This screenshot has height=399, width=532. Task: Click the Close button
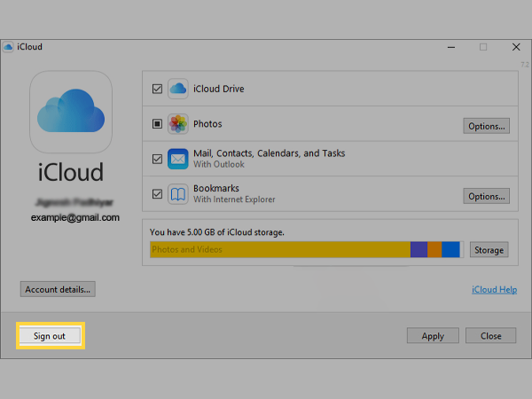click(x=490, y=335)
